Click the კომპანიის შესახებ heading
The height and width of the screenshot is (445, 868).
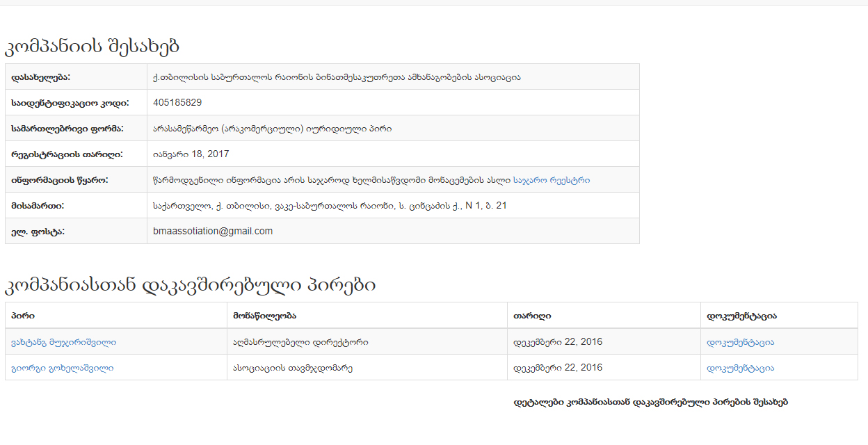point(93,47)
